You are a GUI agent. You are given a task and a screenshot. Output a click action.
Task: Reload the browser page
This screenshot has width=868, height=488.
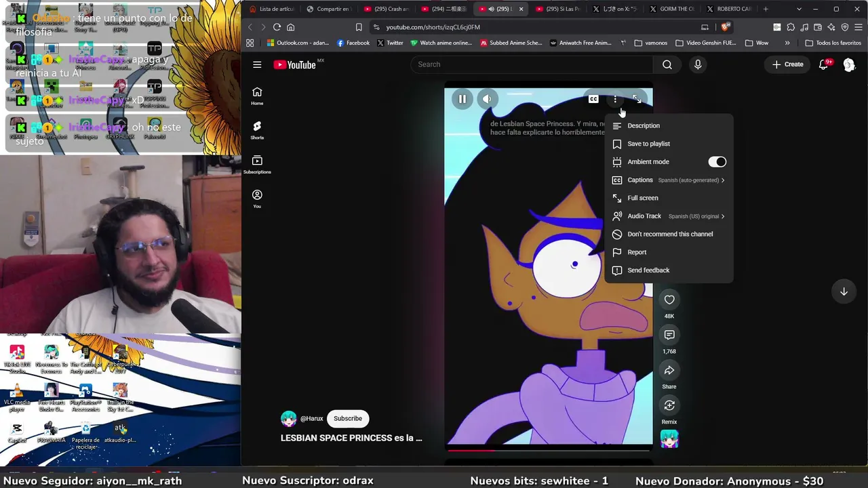coord(277,27)
